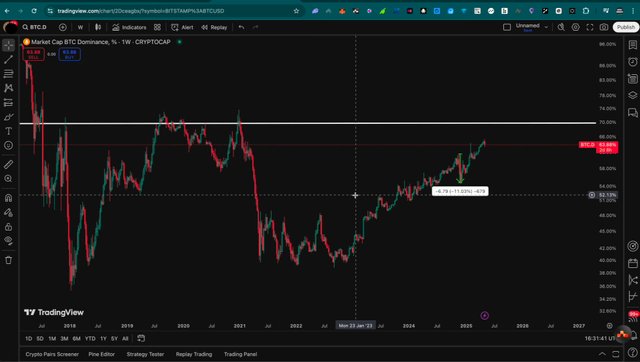The height and width of the screenshot is (362, 640).
Task: Open the economic calendar panel
Action: click(633, 263)
